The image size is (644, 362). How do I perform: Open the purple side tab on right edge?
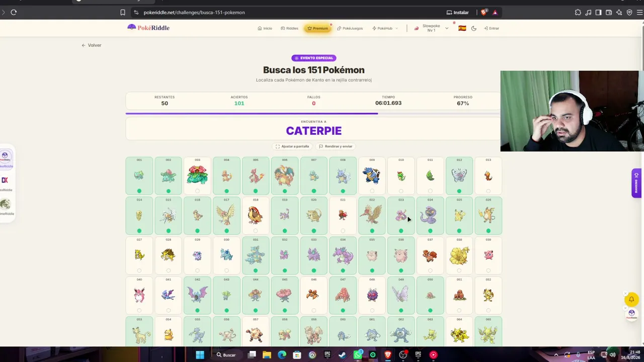(x=636, y=183)
